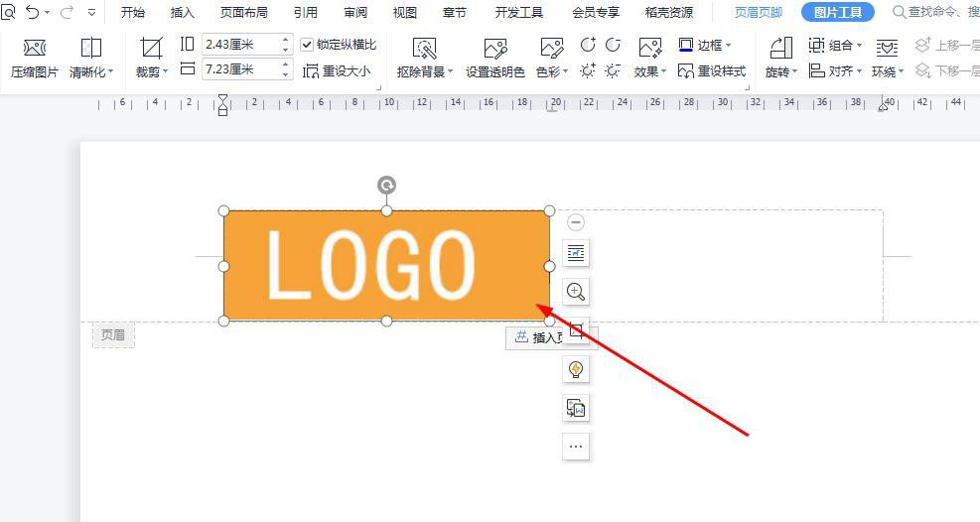Select the Crop (裁剪) tool icon
980x522 pixels.
[151, 48]
